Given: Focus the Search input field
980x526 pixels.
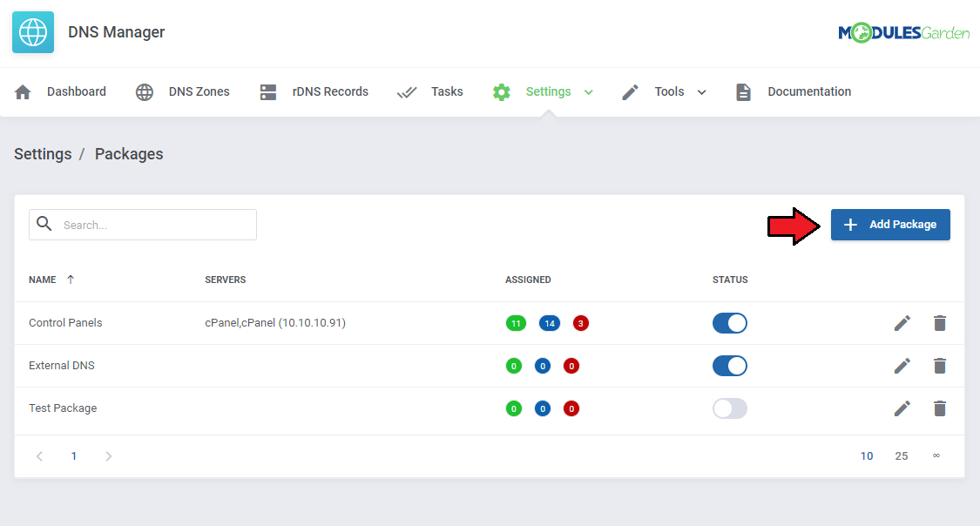Looking at the screenshot, I should coord(143,225).
